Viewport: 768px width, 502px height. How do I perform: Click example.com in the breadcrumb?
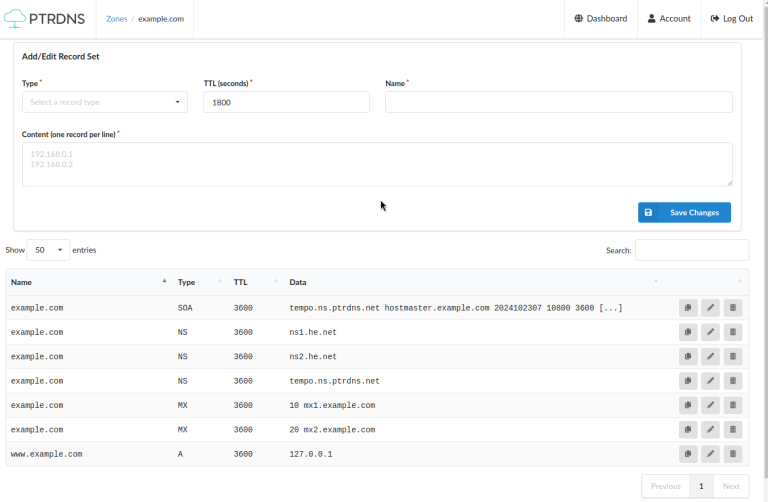pyautogui.click(x=161, y=19)
